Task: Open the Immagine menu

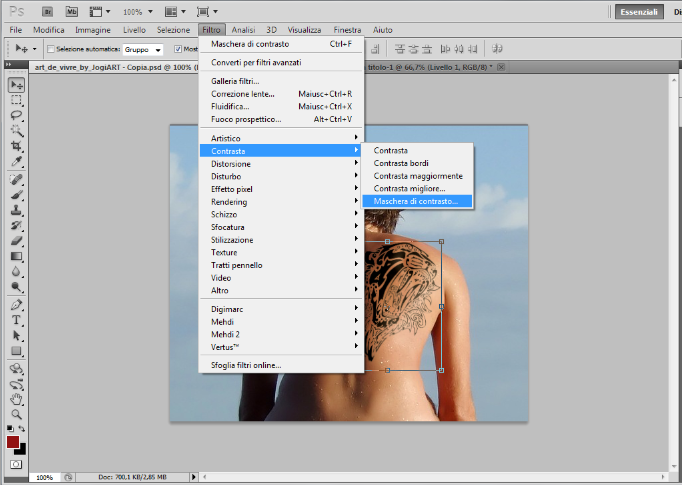Action: (93, 30)
